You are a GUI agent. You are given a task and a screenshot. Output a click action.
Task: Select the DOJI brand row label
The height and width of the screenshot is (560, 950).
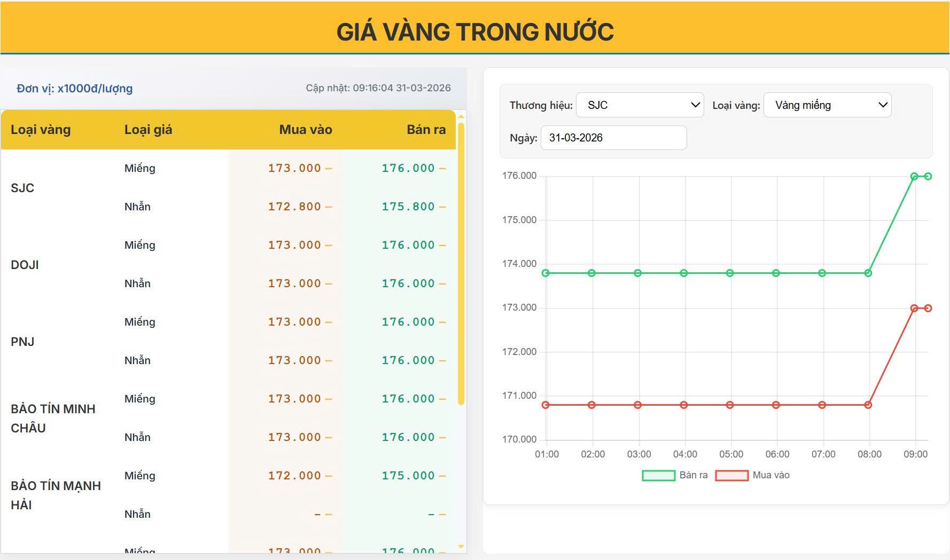[x=25, y=265]
